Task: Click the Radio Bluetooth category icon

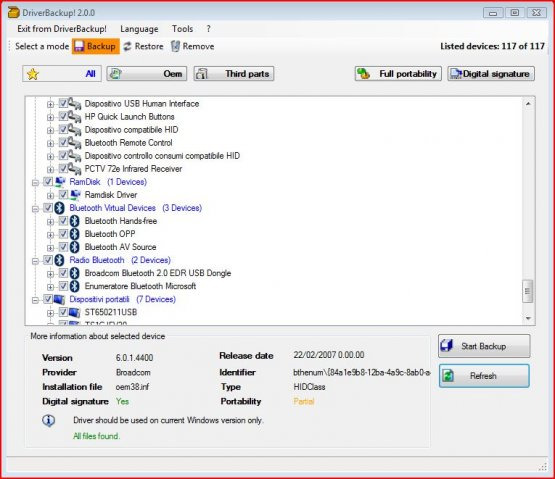Action: (59, 260)
